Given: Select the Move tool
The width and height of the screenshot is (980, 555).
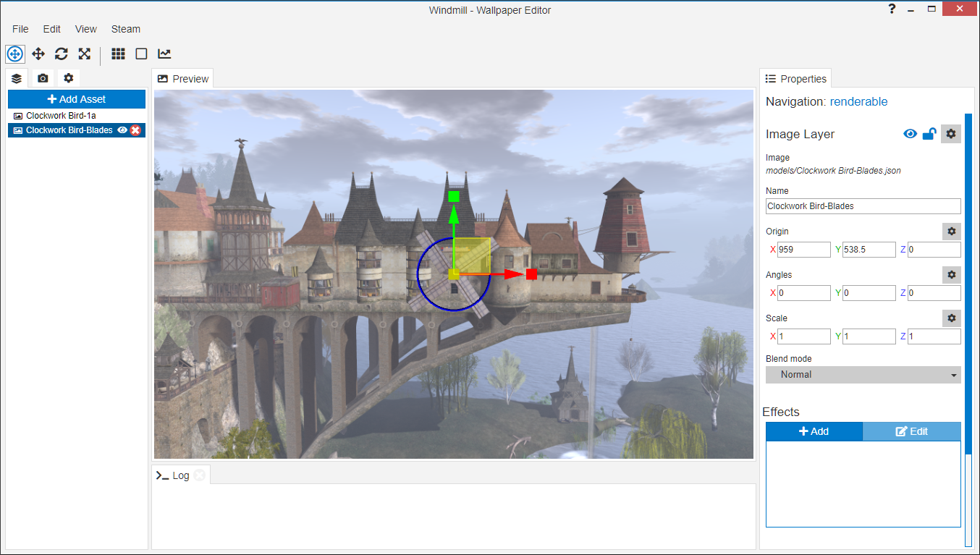Looking at the screenshot, I should (38, 54).
